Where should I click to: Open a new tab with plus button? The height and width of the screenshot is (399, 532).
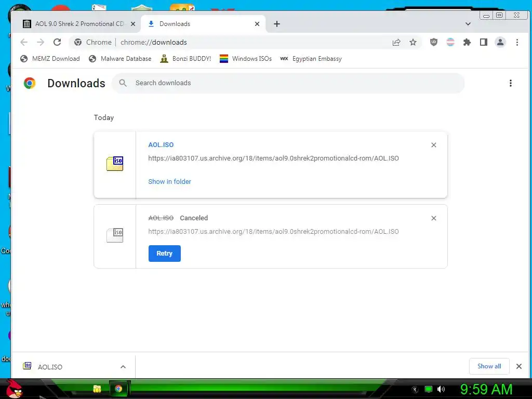click(x=277, y=24)
